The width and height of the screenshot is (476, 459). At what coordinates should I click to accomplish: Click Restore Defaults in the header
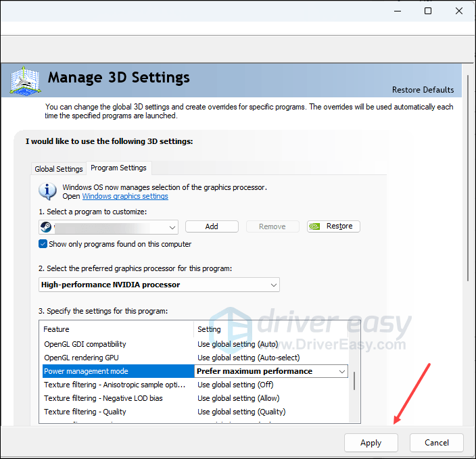(423, 90)
